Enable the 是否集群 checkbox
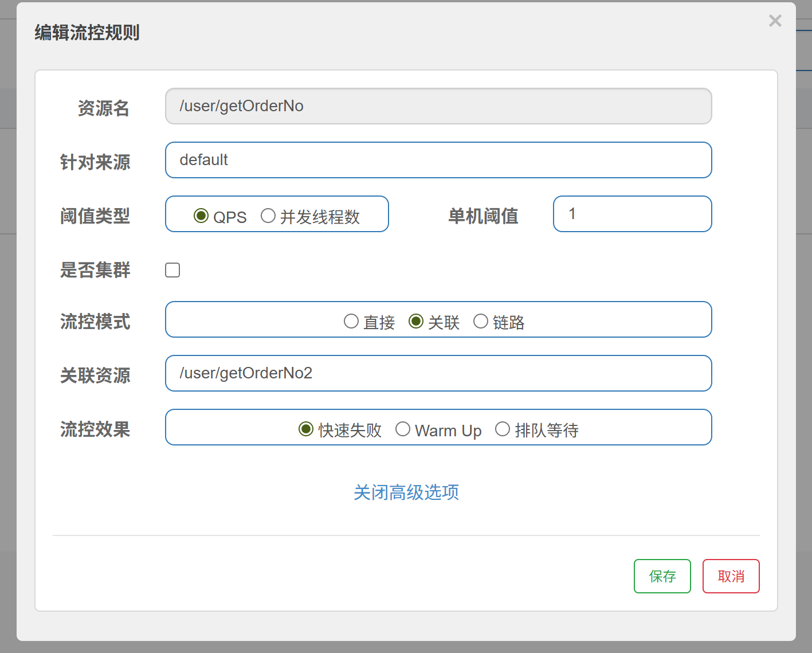 (172, 270)
